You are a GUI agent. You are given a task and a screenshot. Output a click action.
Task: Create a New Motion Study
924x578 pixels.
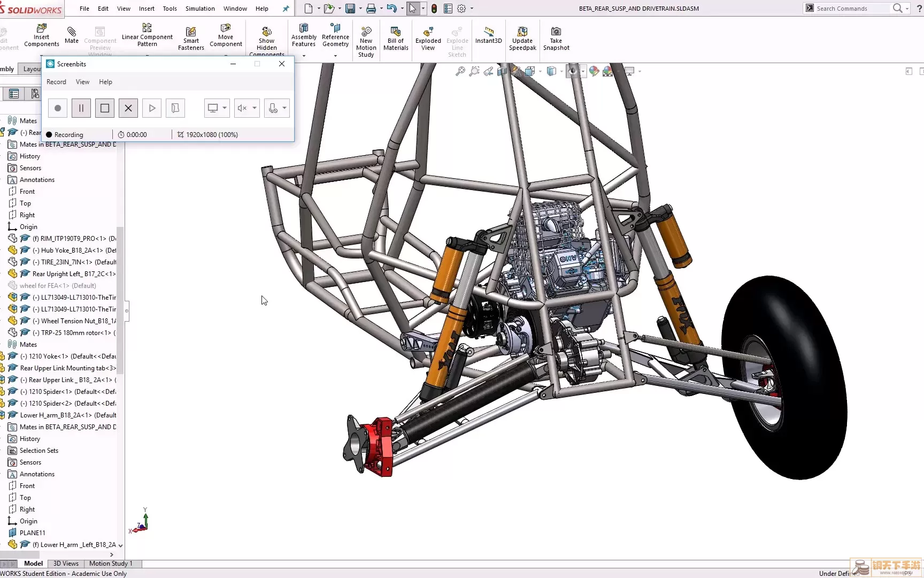pyautogui.click(x=366, y=41)
